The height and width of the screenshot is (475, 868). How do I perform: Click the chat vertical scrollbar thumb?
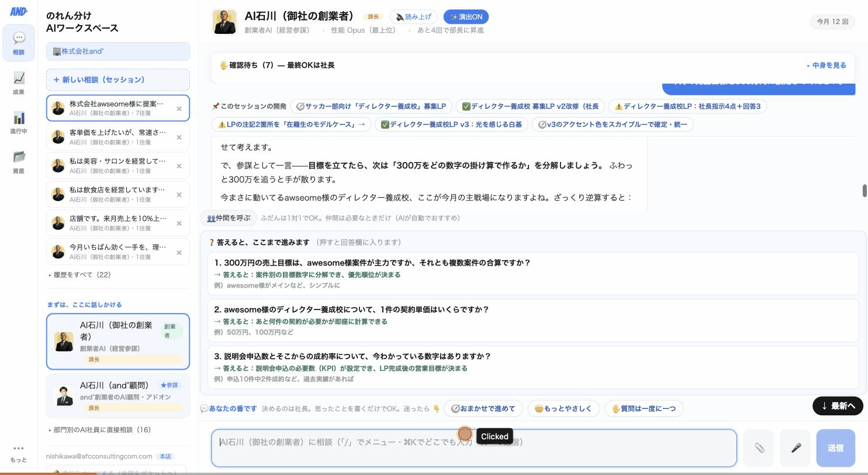(864, 191)
